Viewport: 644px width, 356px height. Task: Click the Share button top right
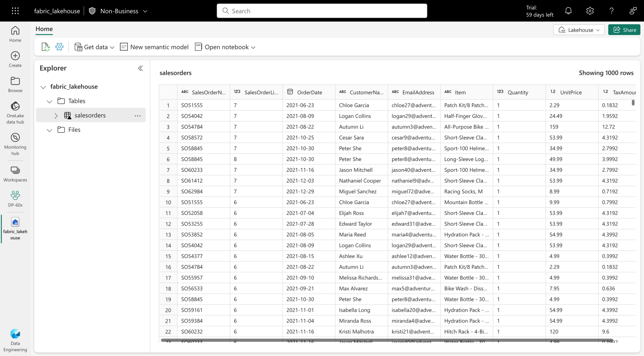[x=625, y=29]
